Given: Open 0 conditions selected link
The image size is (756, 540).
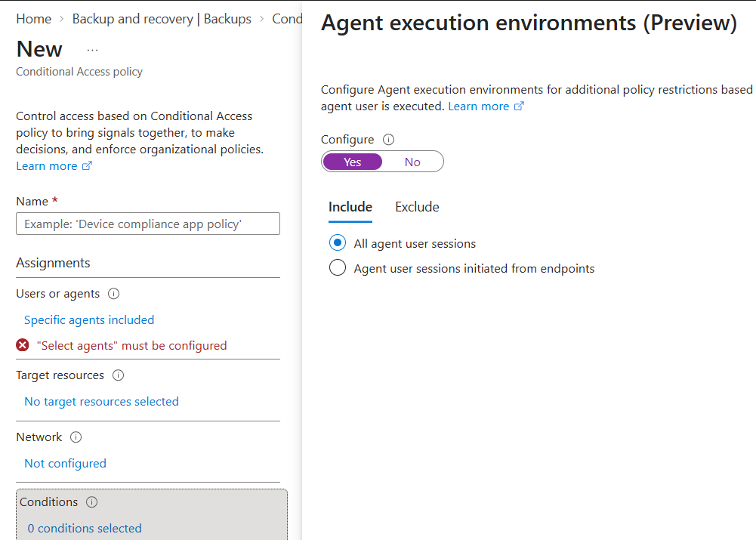Looking at the screenshot, I should point(85,528).
